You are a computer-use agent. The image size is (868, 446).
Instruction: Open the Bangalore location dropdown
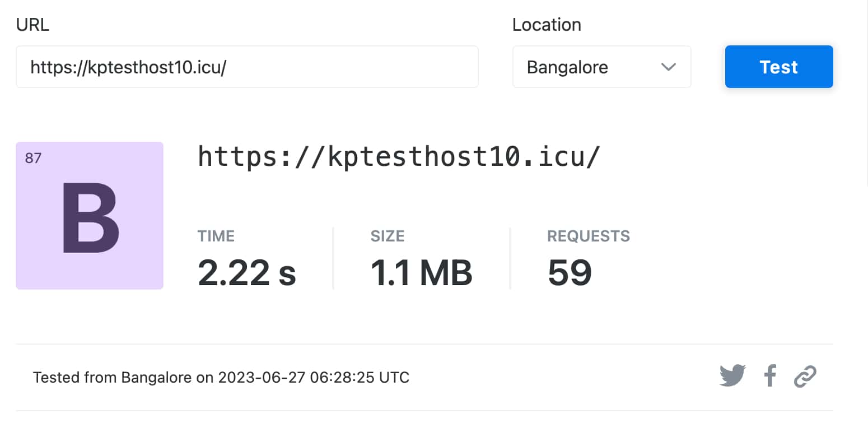pyautogui.click(x=601, y=67)
